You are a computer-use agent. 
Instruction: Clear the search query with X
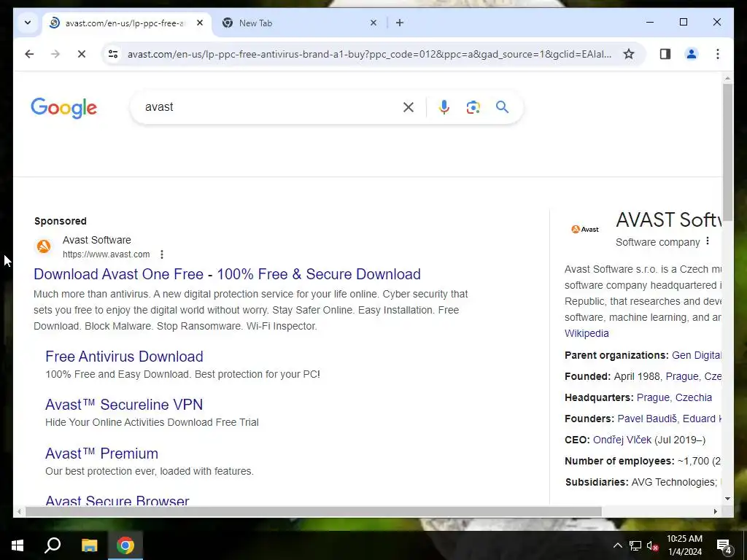(409, 107)
